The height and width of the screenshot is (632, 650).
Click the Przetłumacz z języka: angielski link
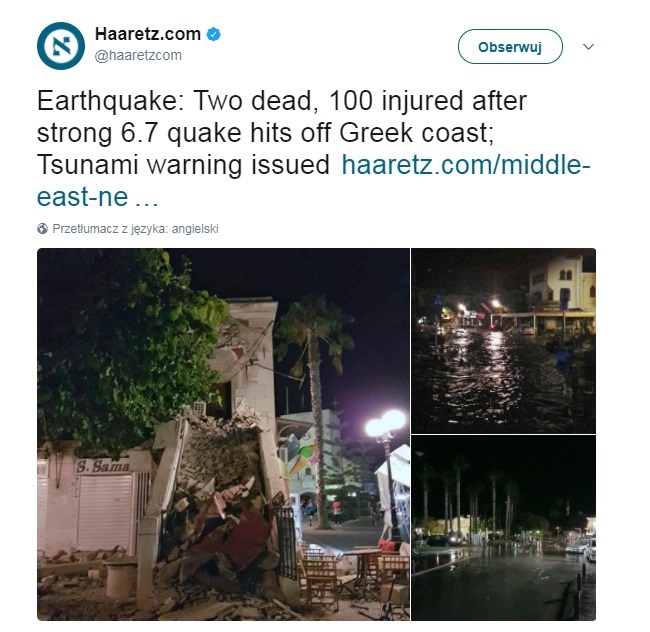click(135, 229)
